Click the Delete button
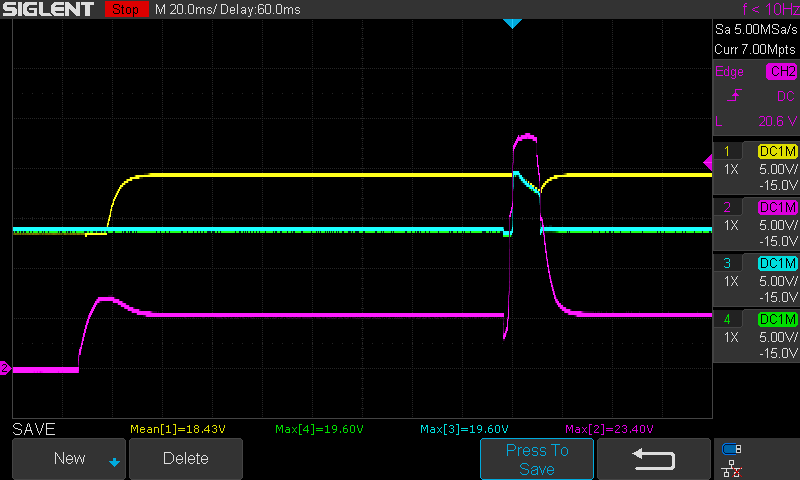 tap(186, 459)
